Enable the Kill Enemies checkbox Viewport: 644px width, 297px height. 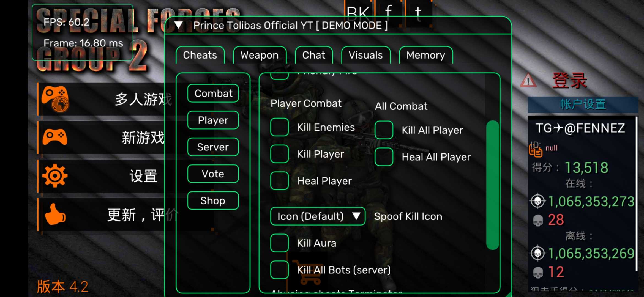279,127
